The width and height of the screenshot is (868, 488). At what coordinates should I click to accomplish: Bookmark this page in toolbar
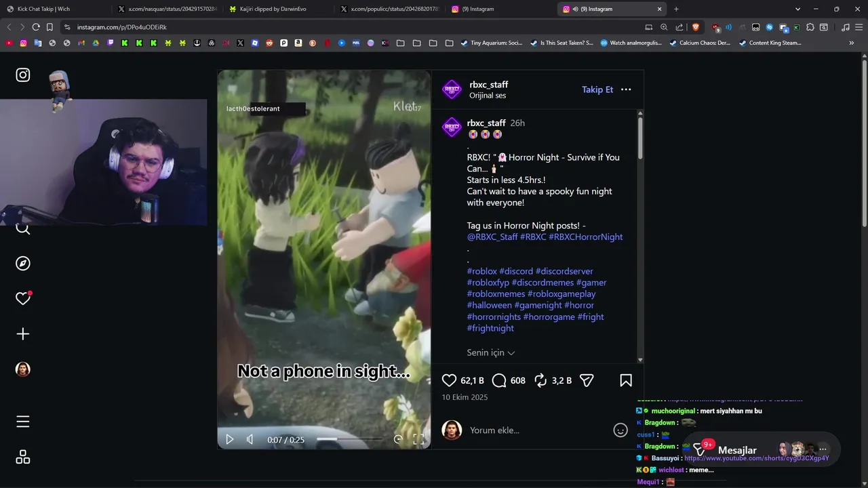coord(50,27)
